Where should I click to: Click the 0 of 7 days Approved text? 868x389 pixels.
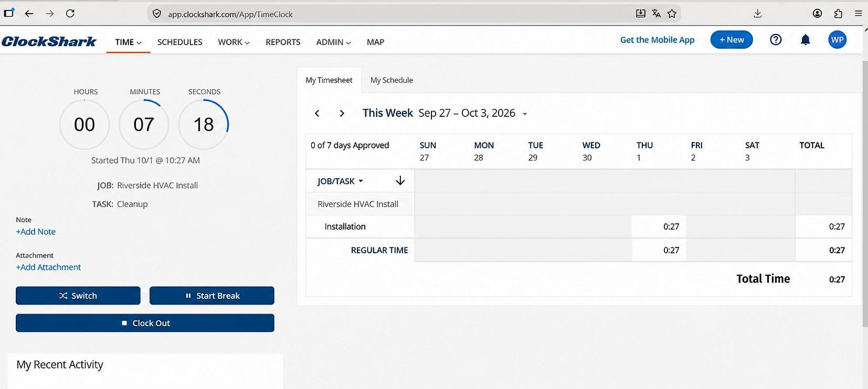click(350, 145)
